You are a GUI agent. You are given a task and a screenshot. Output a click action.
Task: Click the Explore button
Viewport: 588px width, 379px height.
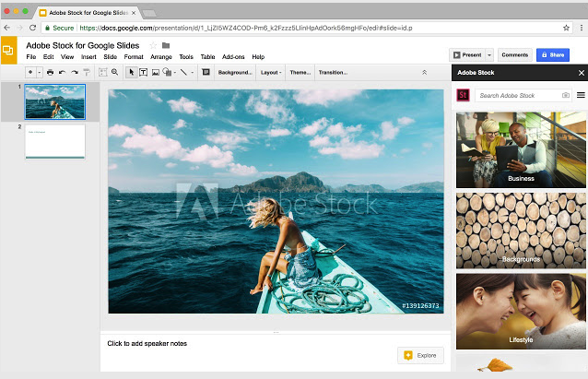(x=420, y=355)
